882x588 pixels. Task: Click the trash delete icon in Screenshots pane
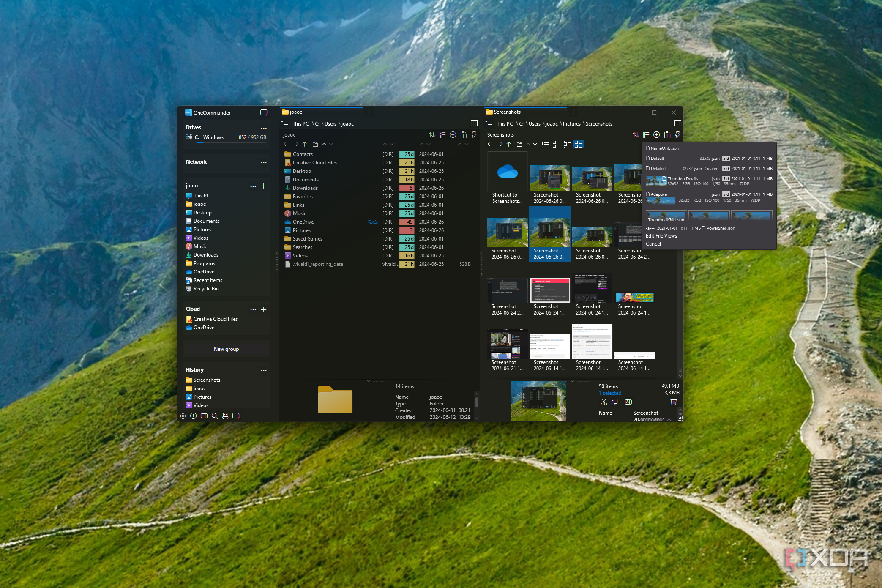(674, 402)
